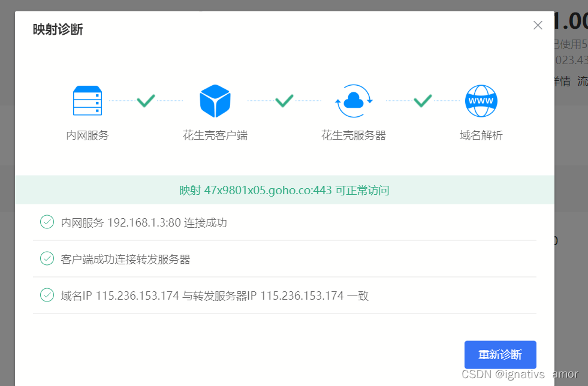Screen dimensions: 588x386
Task: Click the 花生壳客户端 step label
Action: (x=215, y=135)
